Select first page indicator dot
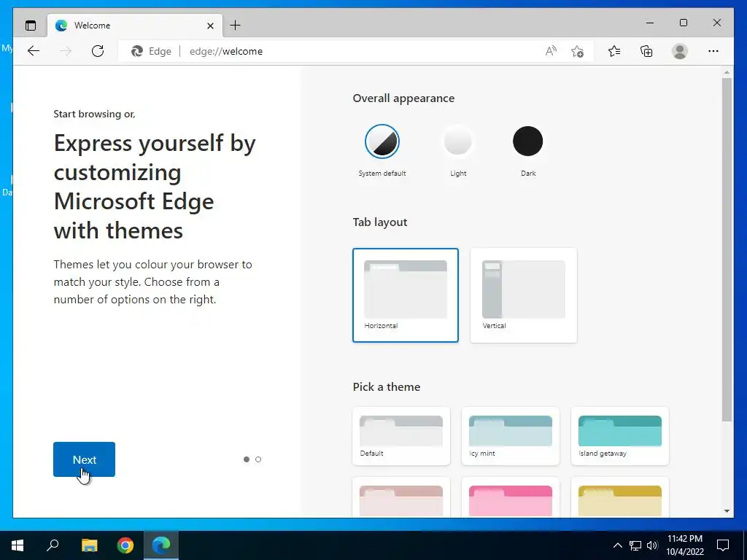This screenshot has width=747, height=560. (x=247, y=459)
